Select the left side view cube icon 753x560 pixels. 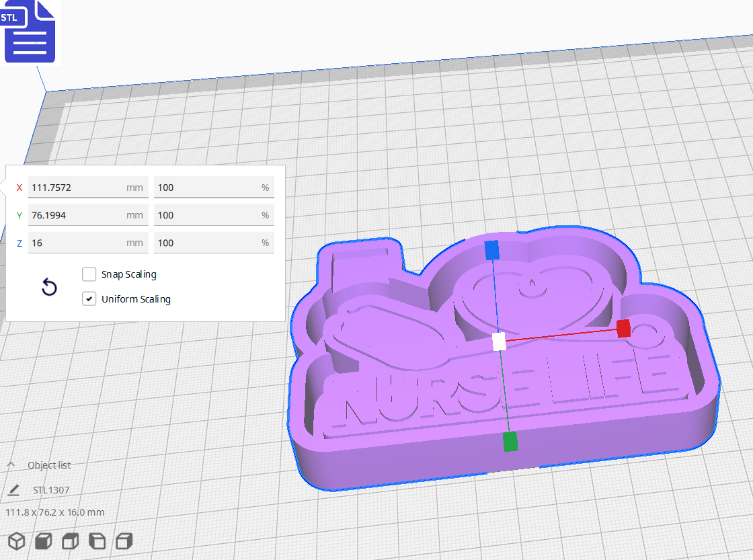tap(97, 541)
